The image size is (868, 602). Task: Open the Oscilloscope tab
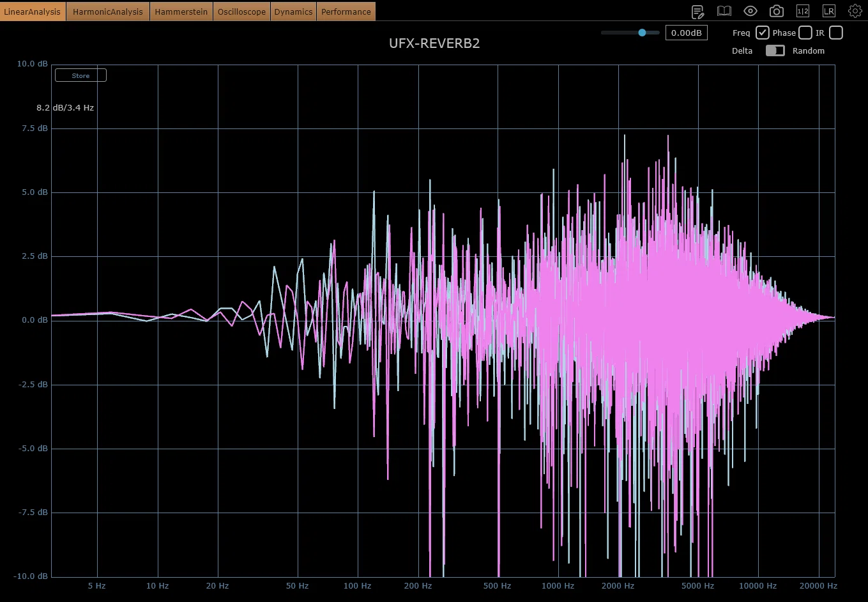241,12
